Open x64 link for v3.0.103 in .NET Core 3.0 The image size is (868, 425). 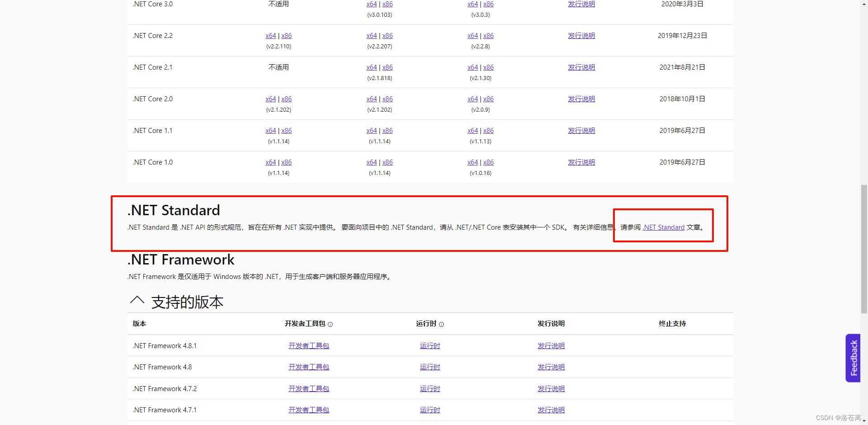[x=372, y=4]
